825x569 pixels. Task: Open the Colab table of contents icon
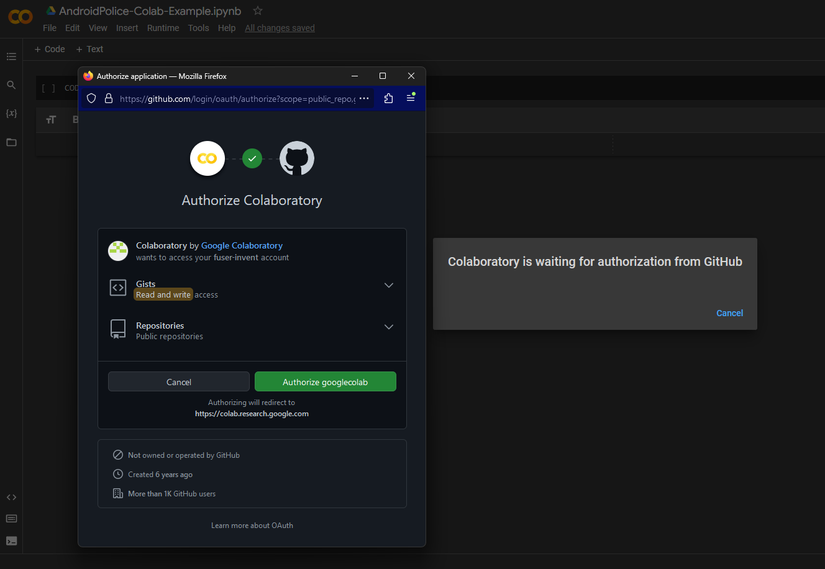coord(12,56)
